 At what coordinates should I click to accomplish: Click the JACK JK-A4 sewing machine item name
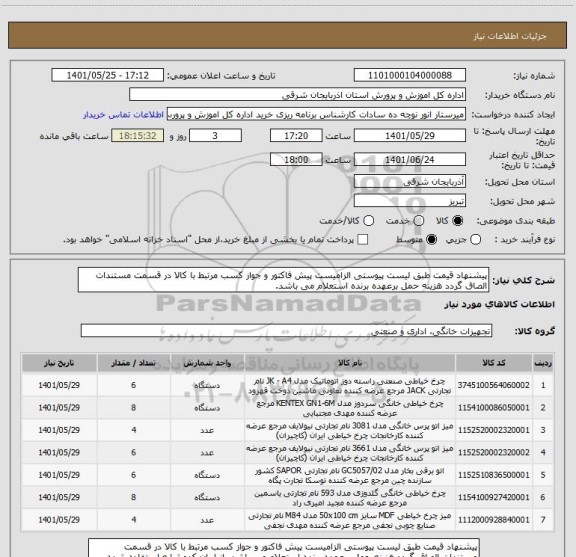(x=350, y=385)
